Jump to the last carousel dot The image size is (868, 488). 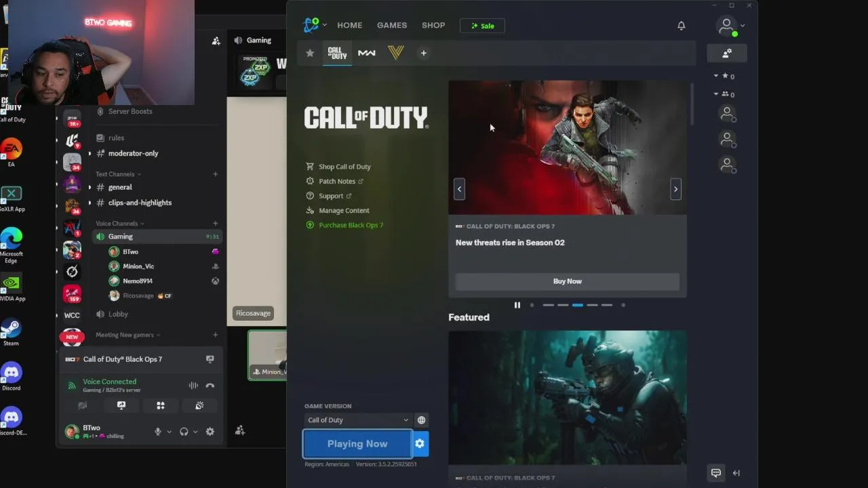click(x=623, y=305)
